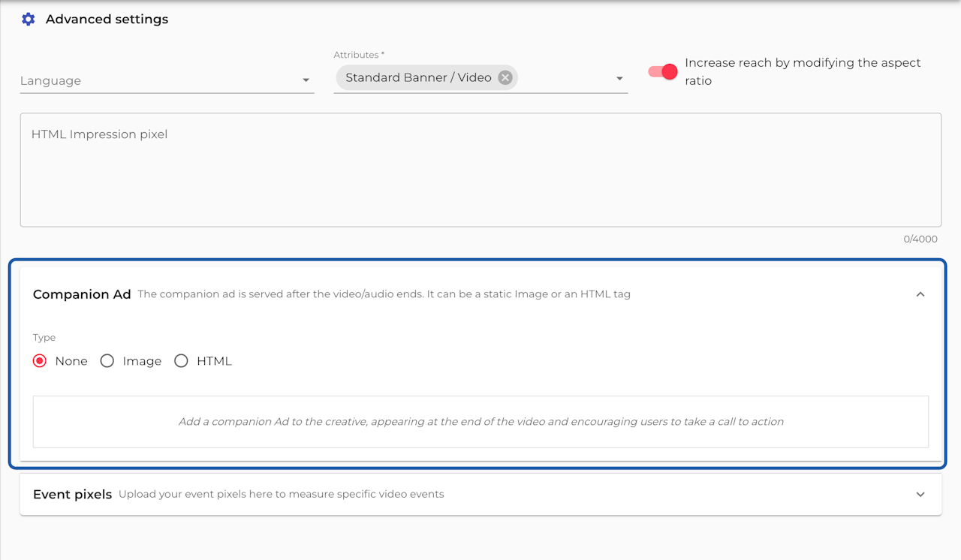Screen dimensions: 961x560
Task: Expand the Event pixels panel chevron
Action: (920, 494)
